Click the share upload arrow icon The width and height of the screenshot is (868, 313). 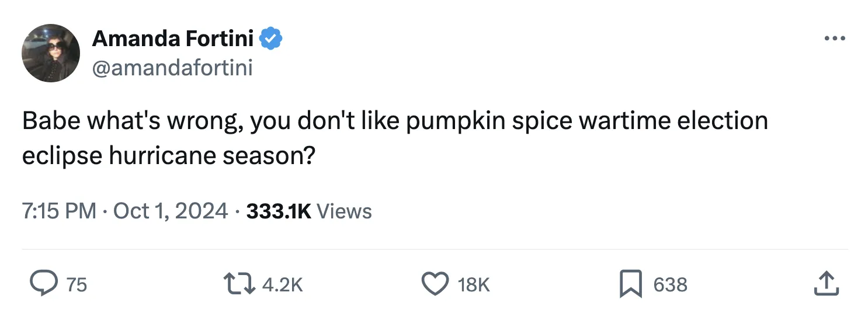pos(826,284)
